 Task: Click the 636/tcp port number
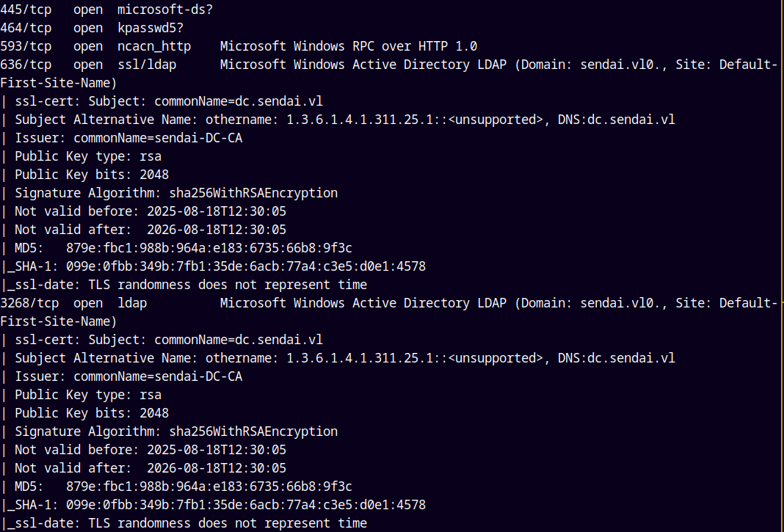[26, 65]
